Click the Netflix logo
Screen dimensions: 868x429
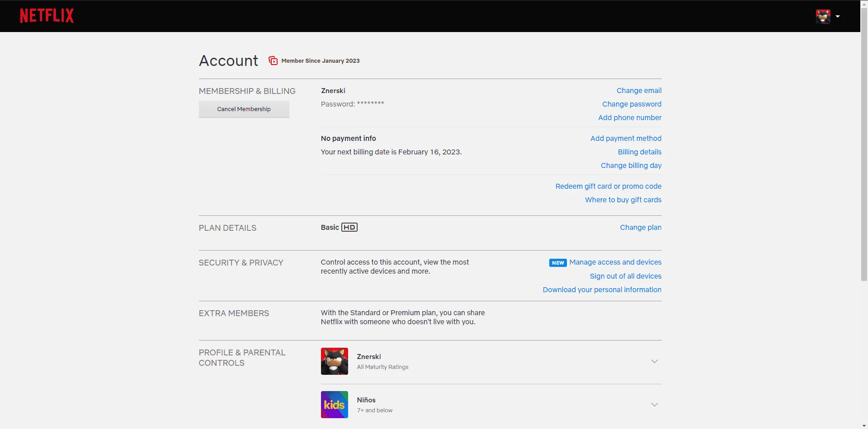click(x=47, y=16)
